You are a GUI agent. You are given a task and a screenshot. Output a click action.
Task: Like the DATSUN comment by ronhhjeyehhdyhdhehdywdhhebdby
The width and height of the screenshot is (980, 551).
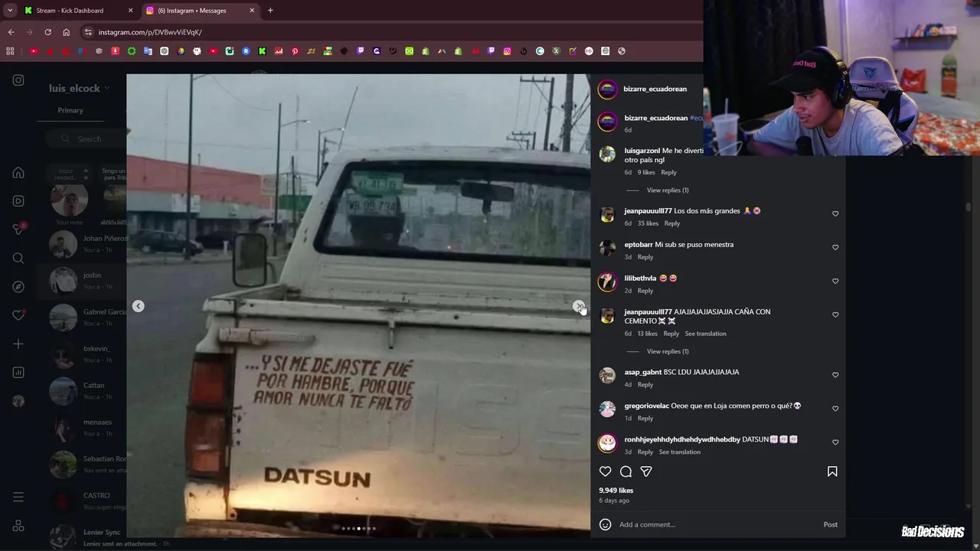pyautogui.click(x=835, y=442)
